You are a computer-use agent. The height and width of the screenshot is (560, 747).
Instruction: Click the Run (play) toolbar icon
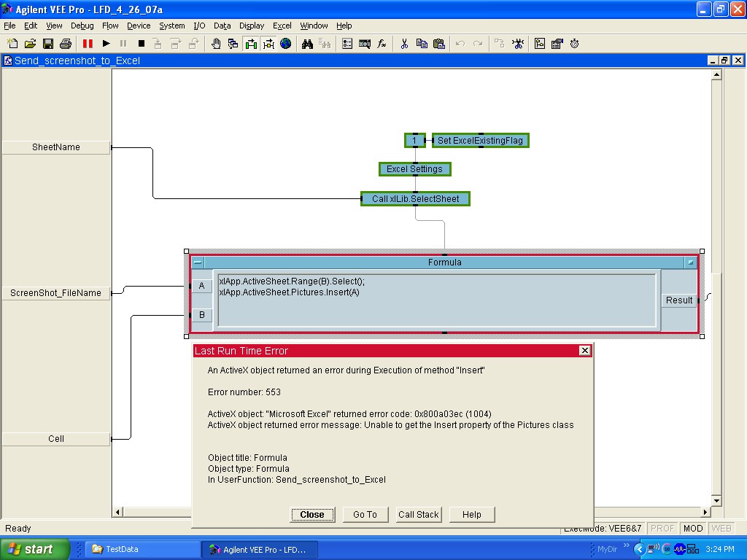tap(106, 44)
